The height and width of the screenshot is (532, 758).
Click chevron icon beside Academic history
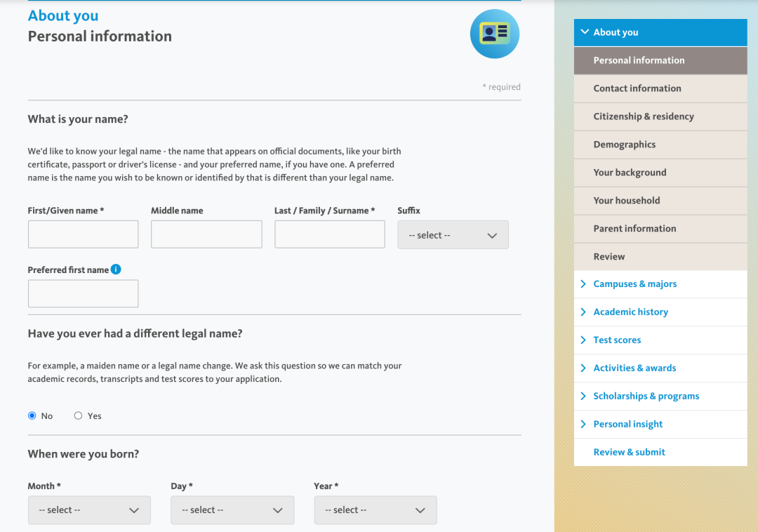[x=583, y=312]
